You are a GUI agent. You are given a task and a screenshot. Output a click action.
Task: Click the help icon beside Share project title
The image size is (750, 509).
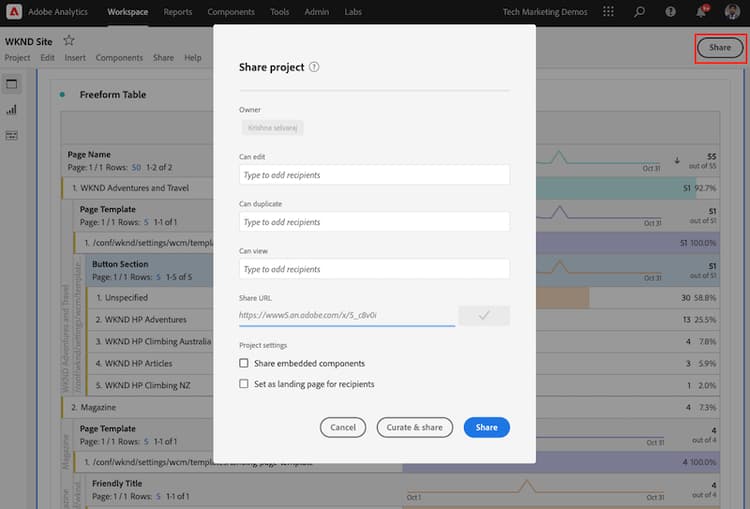[x=314, y=67]
